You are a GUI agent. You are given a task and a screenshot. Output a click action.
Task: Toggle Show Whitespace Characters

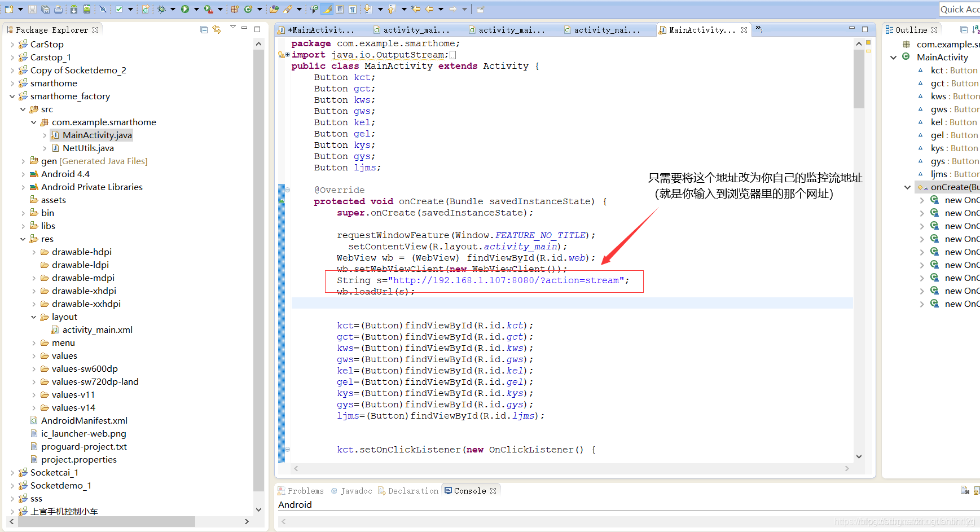point(352,9)
